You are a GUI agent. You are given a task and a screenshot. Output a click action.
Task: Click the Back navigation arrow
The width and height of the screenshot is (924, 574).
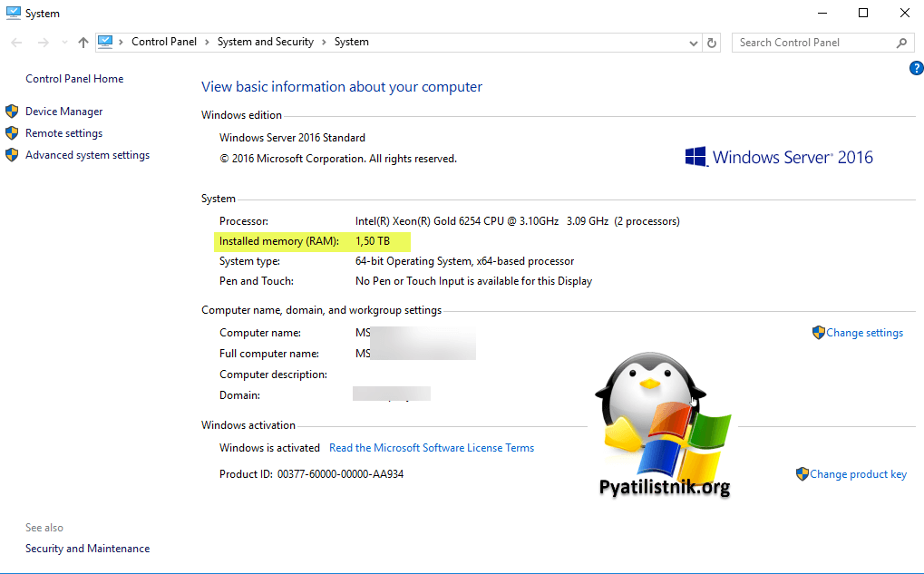click(17, 43)
